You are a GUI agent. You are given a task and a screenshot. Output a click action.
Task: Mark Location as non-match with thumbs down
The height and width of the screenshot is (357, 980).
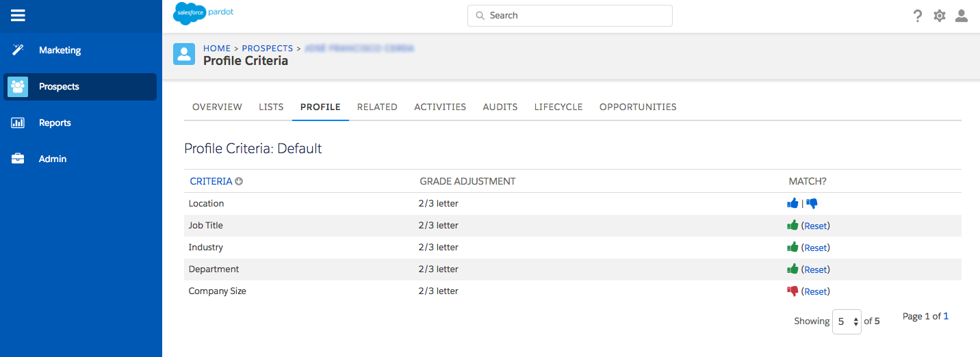(x=812, y=203)
